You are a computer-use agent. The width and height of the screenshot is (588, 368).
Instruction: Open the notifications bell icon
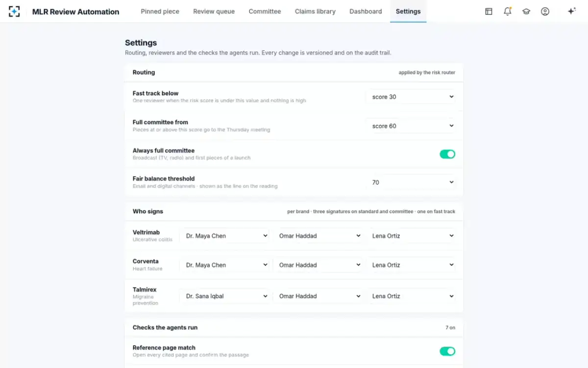pos(508,11)
